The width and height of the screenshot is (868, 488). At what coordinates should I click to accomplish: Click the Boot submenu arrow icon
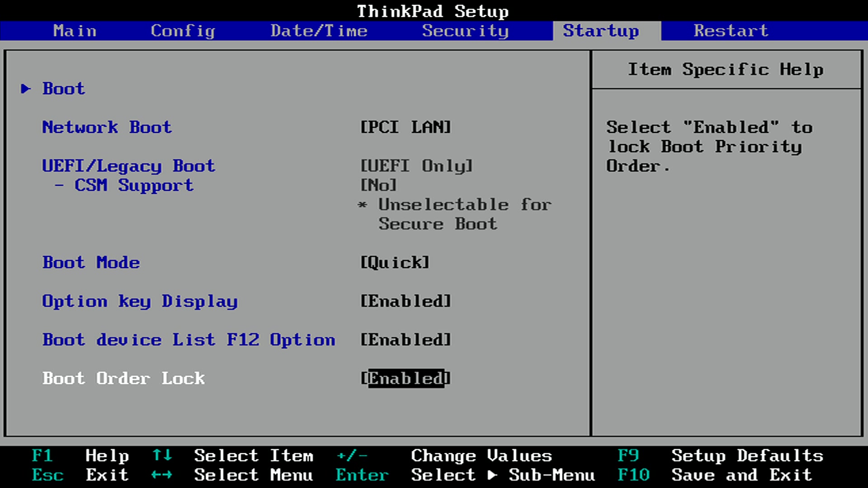point(26,89)
